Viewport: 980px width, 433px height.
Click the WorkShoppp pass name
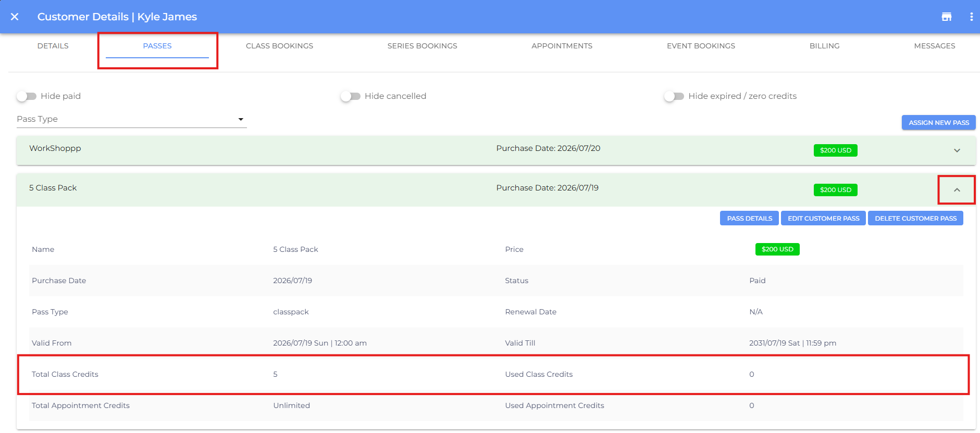tap(55, 148)
